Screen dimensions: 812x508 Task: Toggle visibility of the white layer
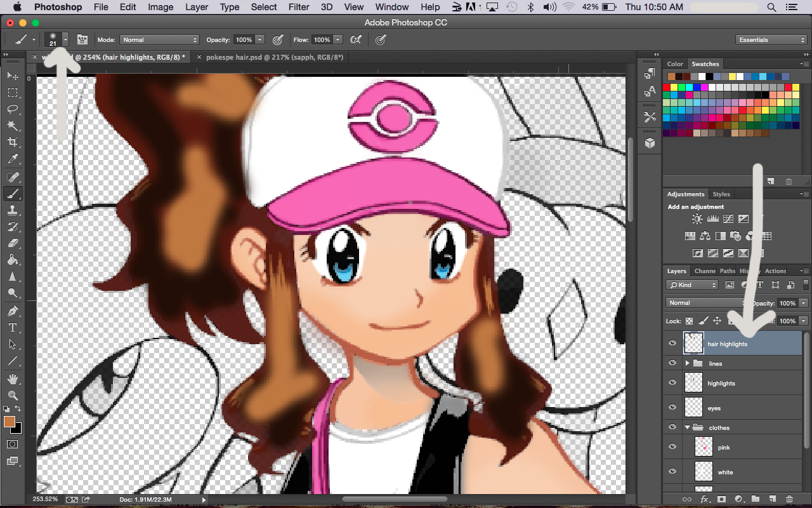[x=672, y=472]
